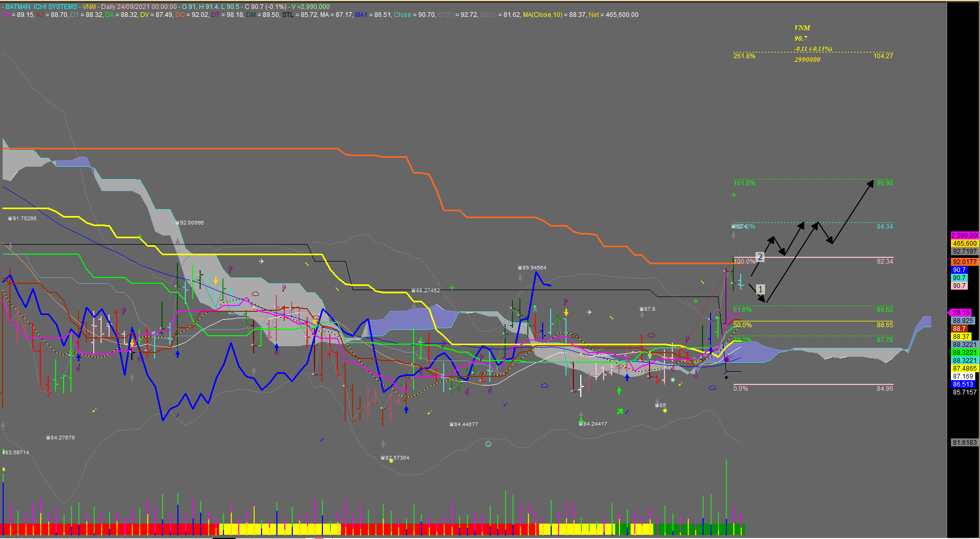The height and width of the screenshot is (539, 980).
Task: Click the yellow 88.37 axis label
Action: (961, 336)
